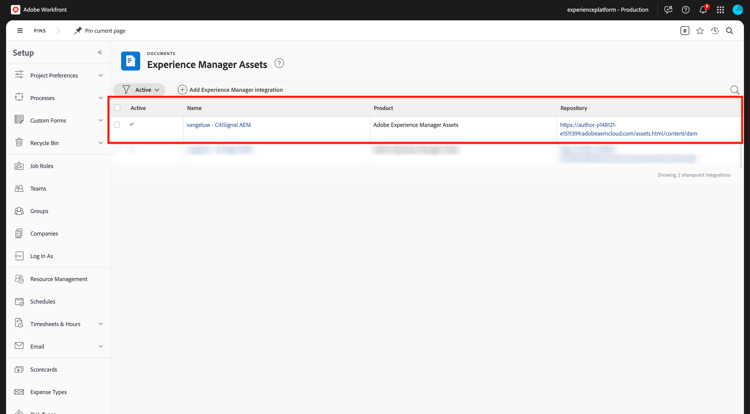The image size is (750, 414).
Task: Check the vangeluw - CitiSignal AEM row
Action: (117, 125)
